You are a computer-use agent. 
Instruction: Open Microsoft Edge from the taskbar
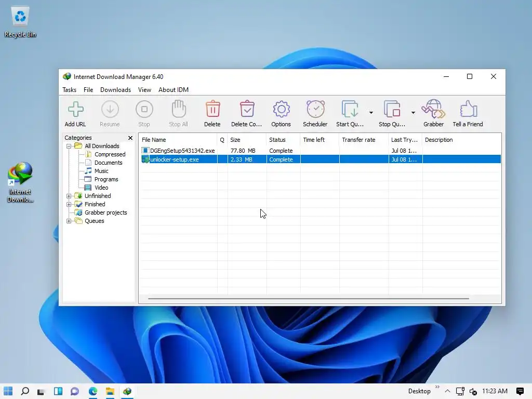92,391
